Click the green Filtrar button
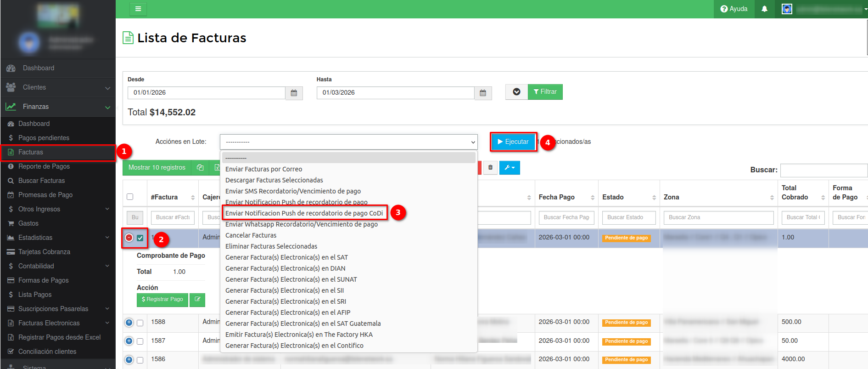The image size is (868, 369). pos(545,92)
